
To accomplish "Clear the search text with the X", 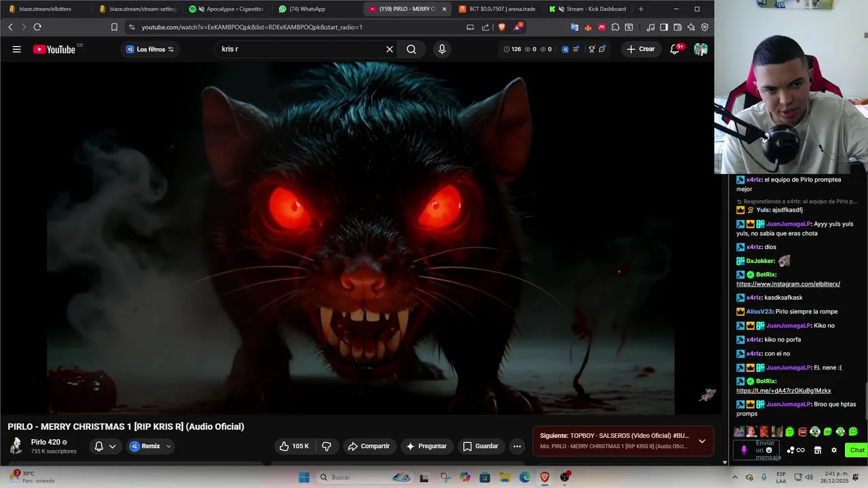I will pyautogui.click(x=389, y=49).
